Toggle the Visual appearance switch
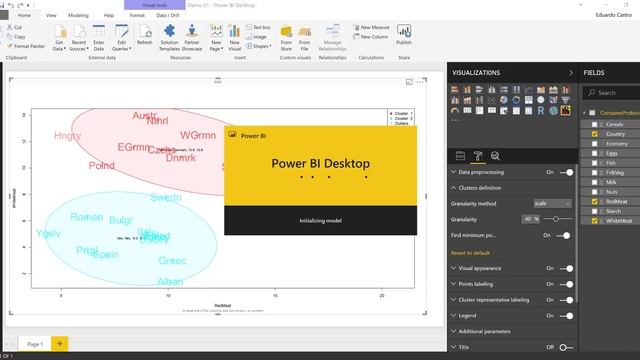This screenshot has height=360, width=640. click(566, 269)
